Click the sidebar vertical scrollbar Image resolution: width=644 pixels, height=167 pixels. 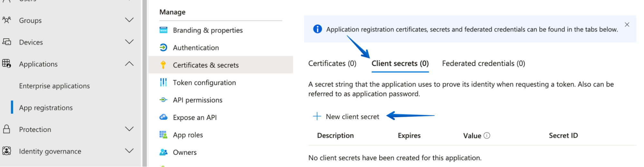(x=145, y=83)
